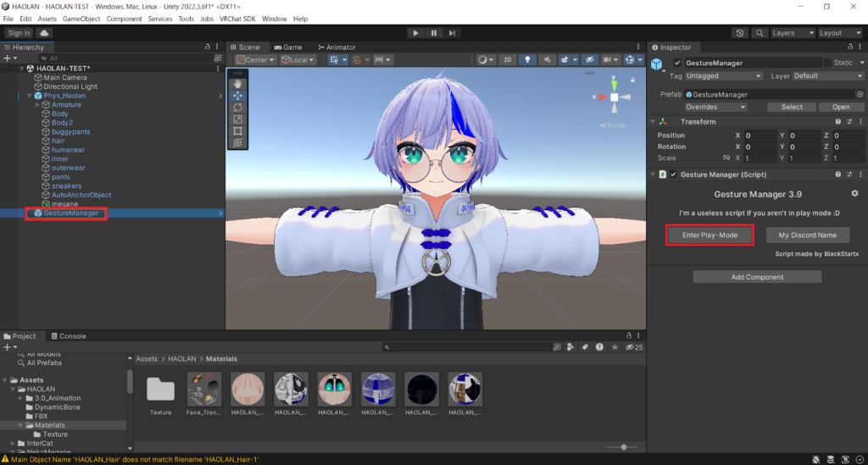
Task: Switch to the Game tab
Action: click(x=288, y=47)
